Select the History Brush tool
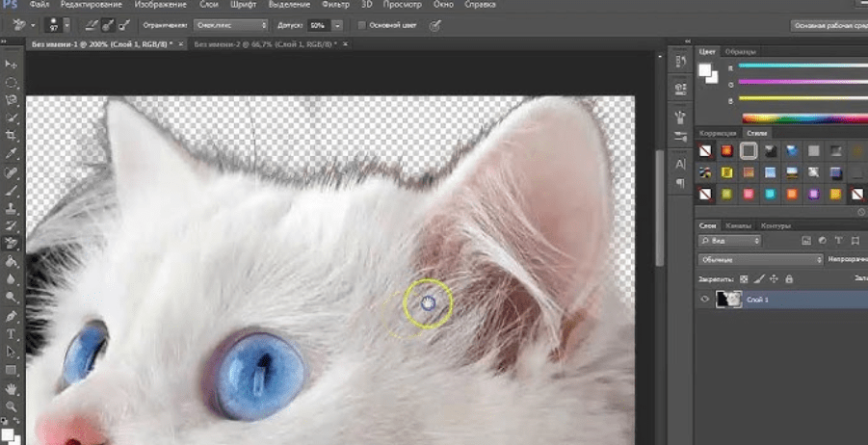 tap(11, 225)
